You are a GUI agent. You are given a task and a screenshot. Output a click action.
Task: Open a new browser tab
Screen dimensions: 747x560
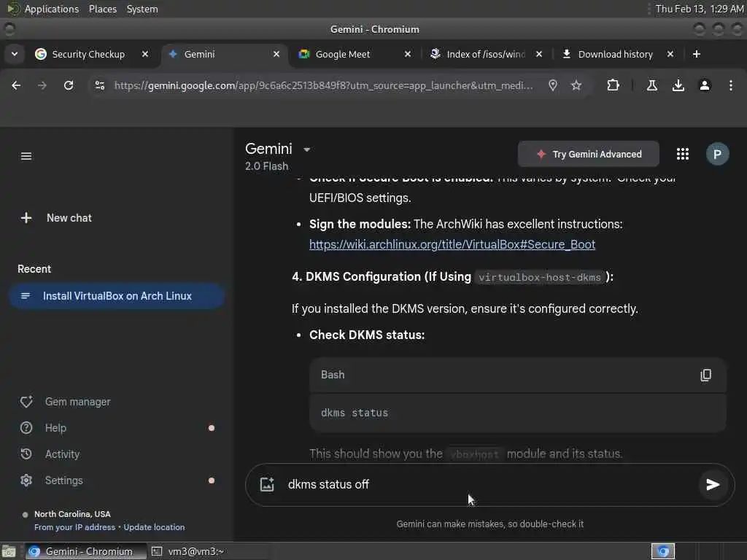(697, 54)
